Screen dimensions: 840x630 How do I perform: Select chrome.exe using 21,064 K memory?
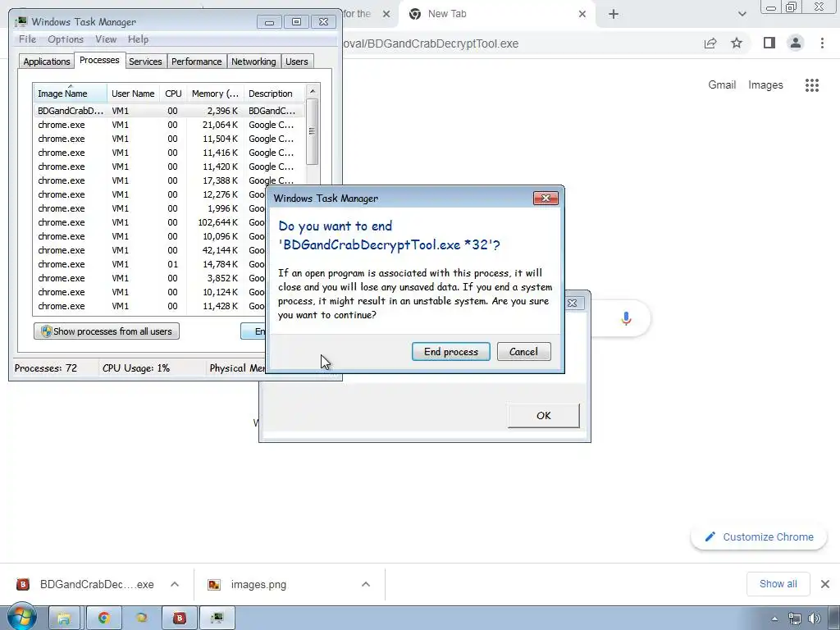[169, 125]
